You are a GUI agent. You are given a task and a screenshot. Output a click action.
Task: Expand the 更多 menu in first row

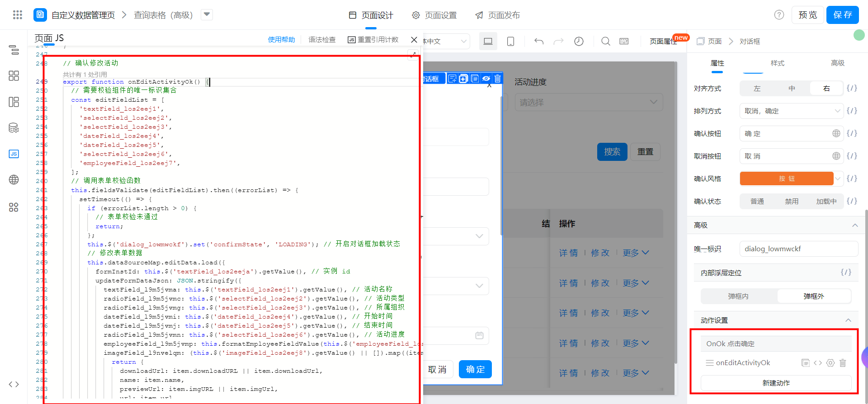click(636, 253)
